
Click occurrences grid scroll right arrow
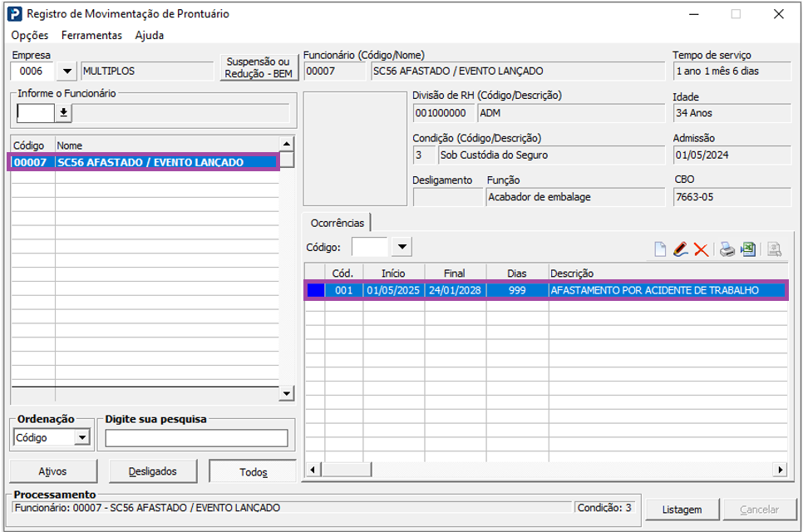pyautogui.click(x=780, y=469)
